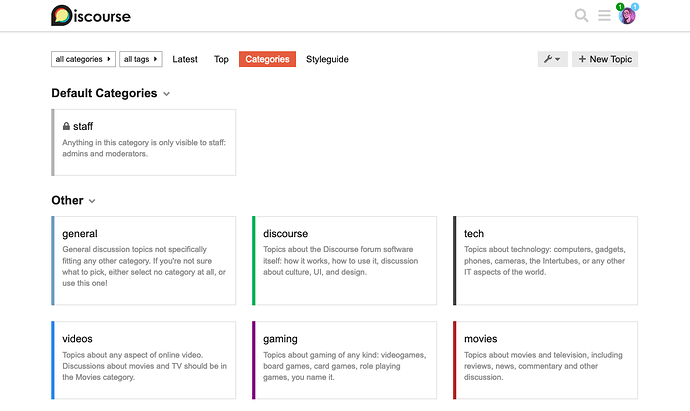Open the Styleguide tab
The image size is (690, 411).
[327, 59]
